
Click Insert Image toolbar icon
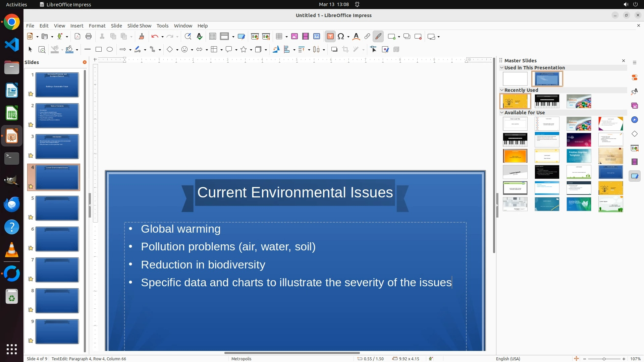coord(294,37)
